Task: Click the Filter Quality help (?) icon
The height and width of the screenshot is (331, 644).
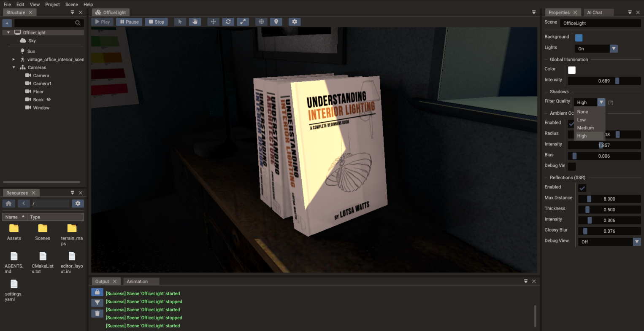Action: coord(611,102)
